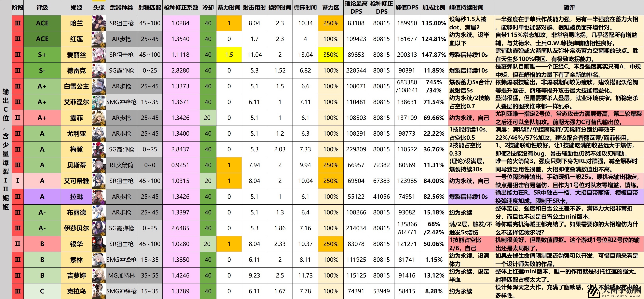
Task: Click 吉萝婷 avatar portrait icon
Action: (x=99, y=276)
